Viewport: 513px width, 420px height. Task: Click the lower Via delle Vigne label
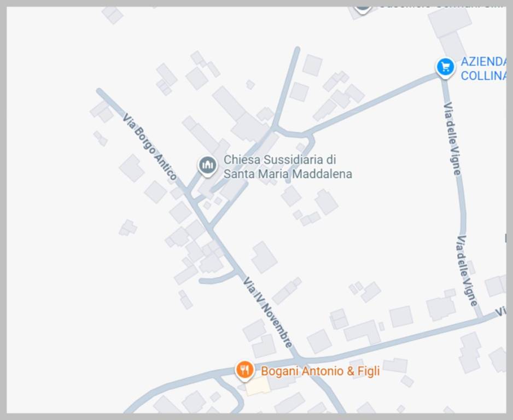(467, 271)
